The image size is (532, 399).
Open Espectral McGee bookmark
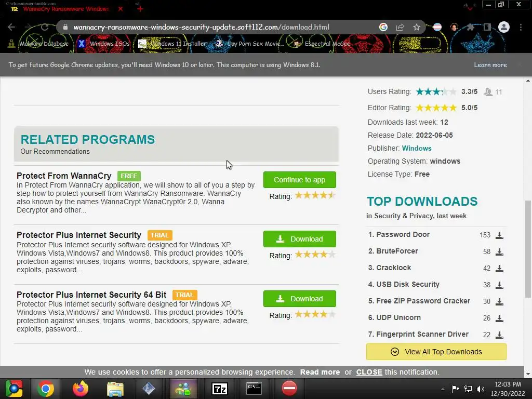[322, 44]
